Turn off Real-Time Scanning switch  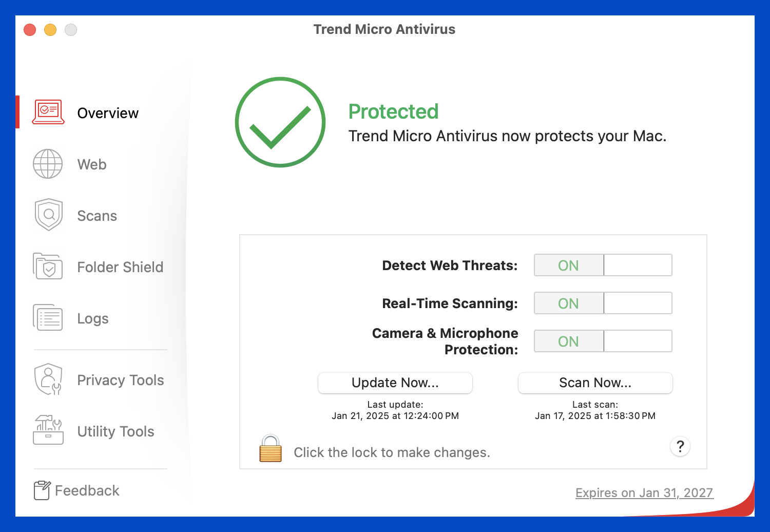603,303
